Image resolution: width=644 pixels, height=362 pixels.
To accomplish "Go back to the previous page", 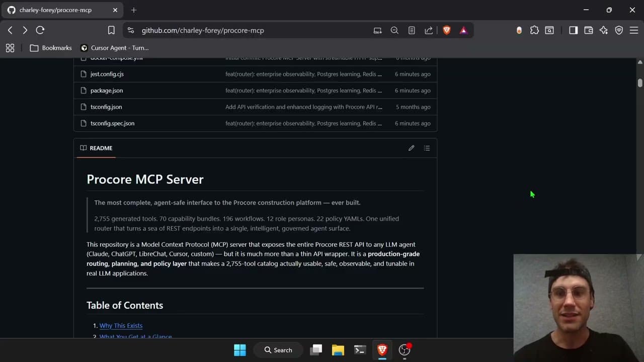I will (10, 30).
